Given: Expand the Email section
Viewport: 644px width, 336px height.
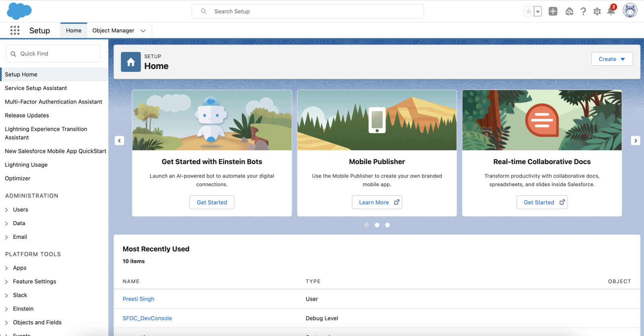Looking at the screenshot, I should 6,237.
